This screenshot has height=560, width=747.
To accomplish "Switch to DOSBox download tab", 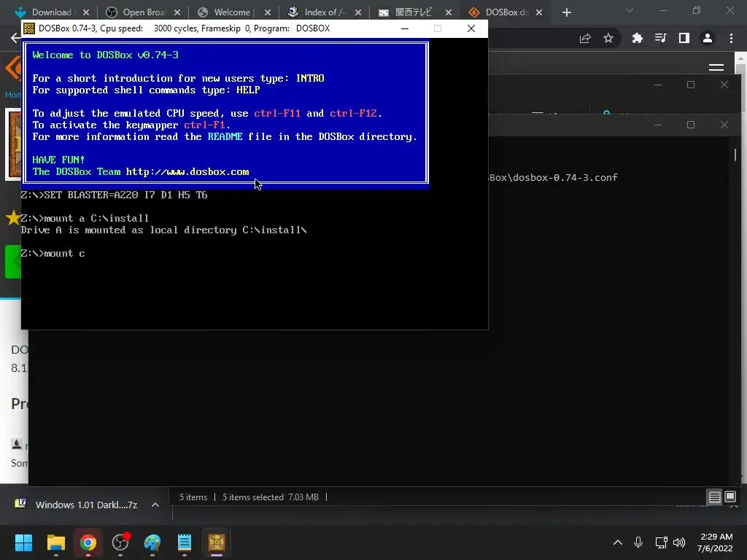I will coord(506,12).
